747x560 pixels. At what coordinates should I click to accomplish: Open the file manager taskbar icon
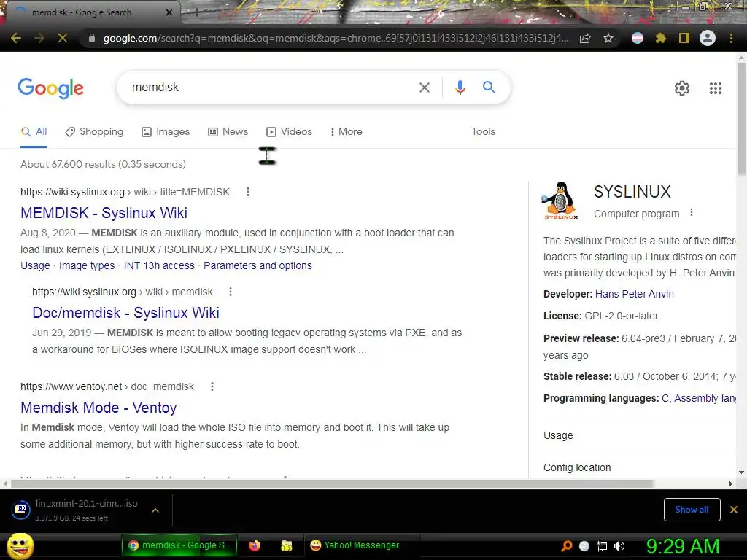286,545
